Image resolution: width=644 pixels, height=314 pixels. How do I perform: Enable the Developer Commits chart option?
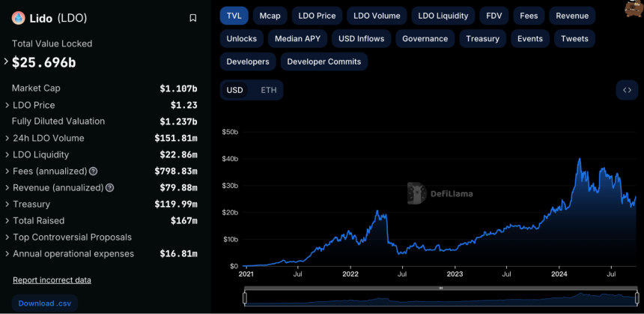click(x=324, y=61)
